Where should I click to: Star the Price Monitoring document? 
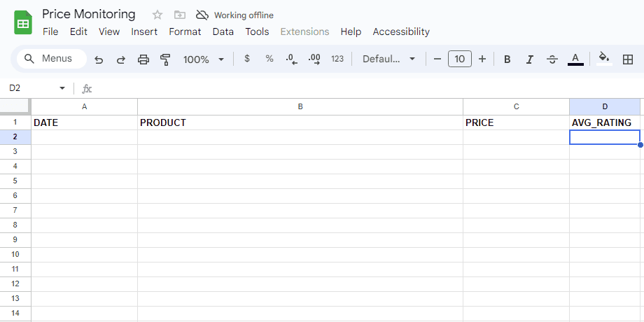pos(157,15)
